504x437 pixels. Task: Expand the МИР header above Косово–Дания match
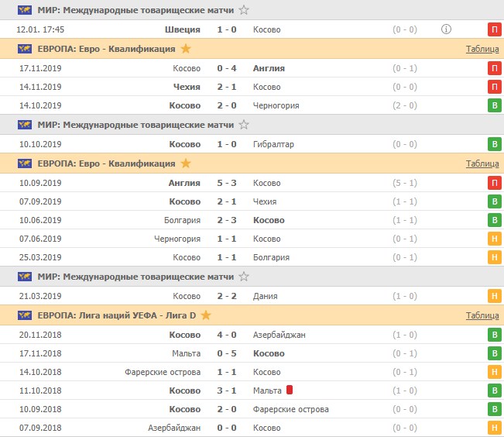click(147, 277)
